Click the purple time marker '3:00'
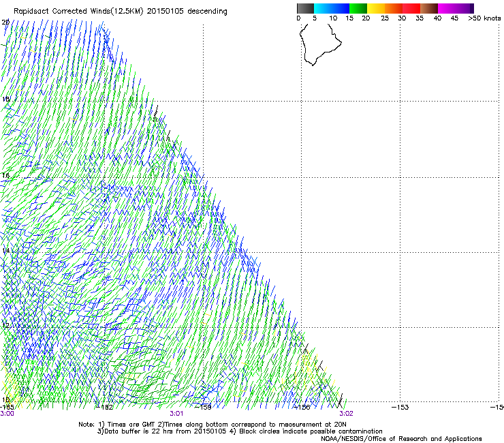This screenshot has width=504, height=443. 7,414
